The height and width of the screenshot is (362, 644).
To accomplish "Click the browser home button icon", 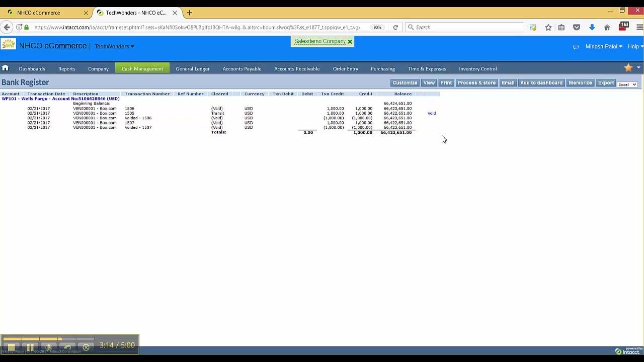I will pyautogui.click(x=607, y=27).
